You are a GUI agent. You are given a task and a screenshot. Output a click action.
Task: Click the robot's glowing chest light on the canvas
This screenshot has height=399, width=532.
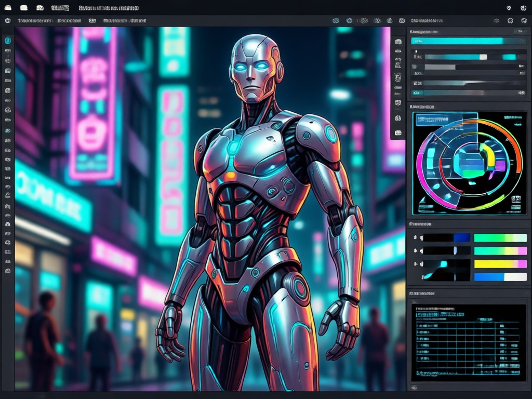234,147
